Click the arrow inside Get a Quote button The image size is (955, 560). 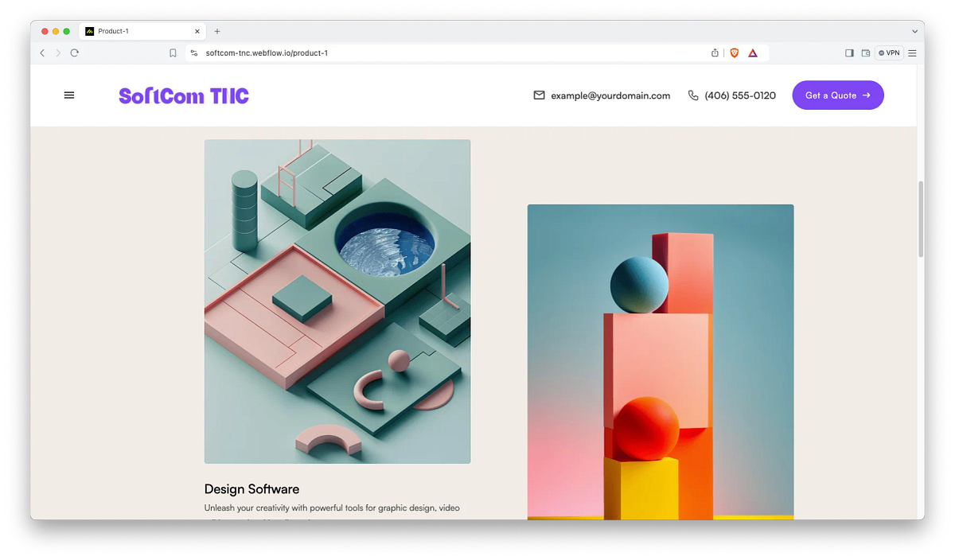tap(867, 95)
